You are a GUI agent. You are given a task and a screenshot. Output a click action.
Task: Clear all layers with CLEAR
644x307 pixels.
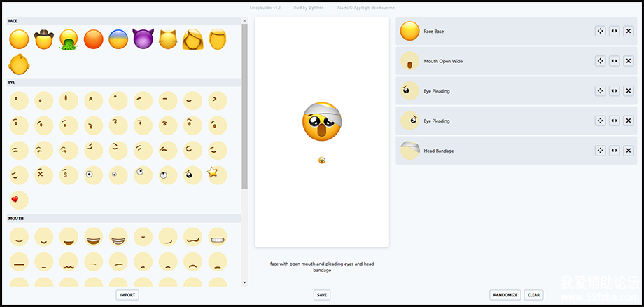pyautogui.click(x=533, y=295)
